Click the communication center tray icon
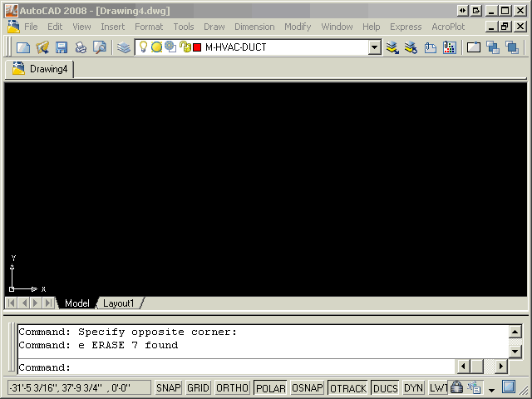This screenshot has height=399, width=532. tap(474, 387)
